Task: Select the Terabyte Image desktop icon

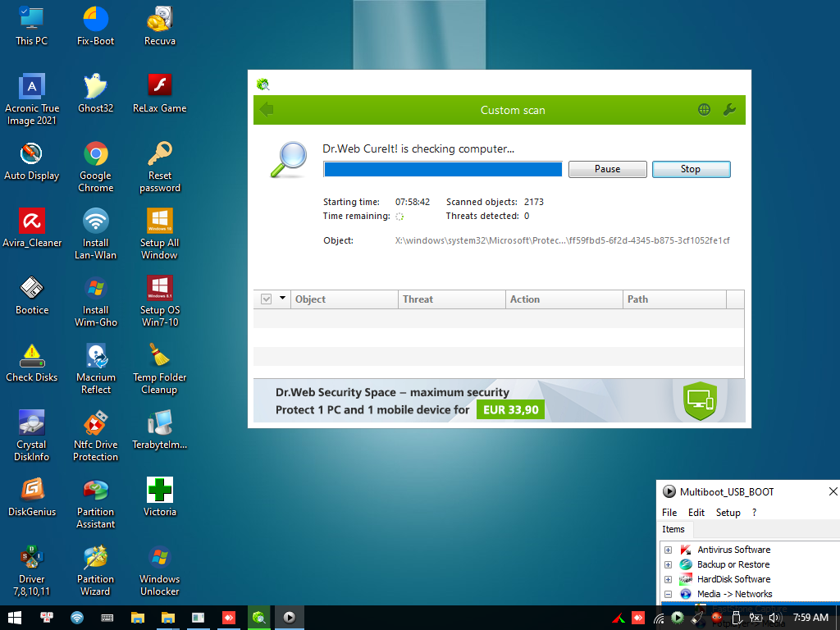Action: (160, 430)
